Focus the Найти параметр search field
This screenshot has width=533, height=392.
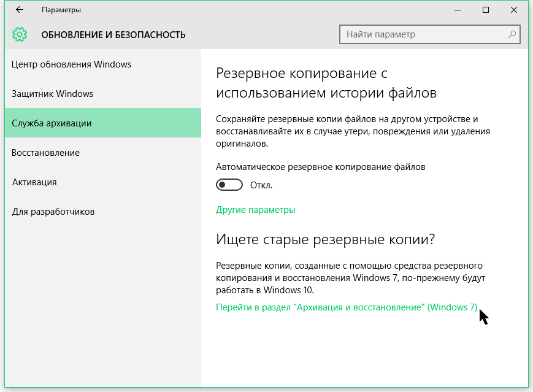click(x=423, y=34)
